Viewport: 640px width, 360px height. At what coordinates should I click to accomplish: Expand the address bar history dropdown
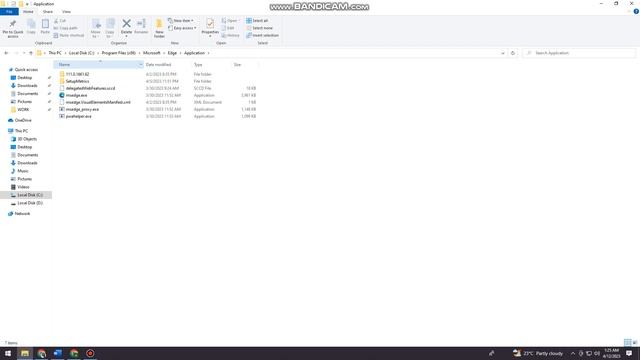pyautogui.click(x=502, y=53)
